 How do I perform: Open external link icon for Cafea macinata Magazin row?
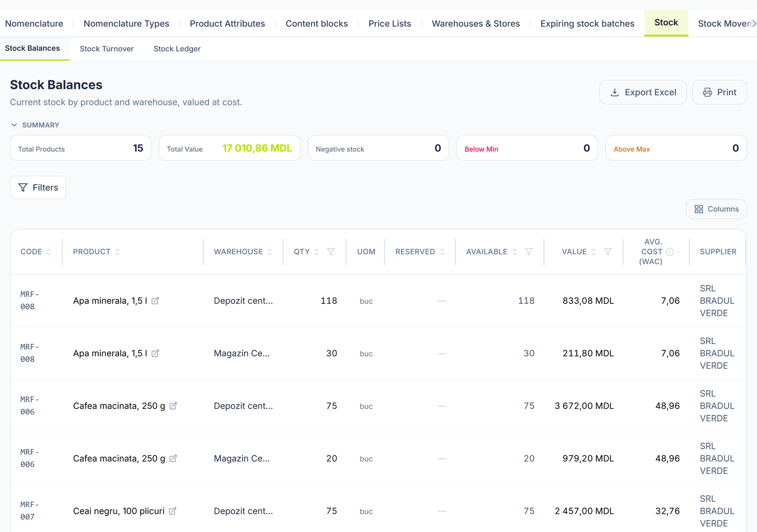173,458
